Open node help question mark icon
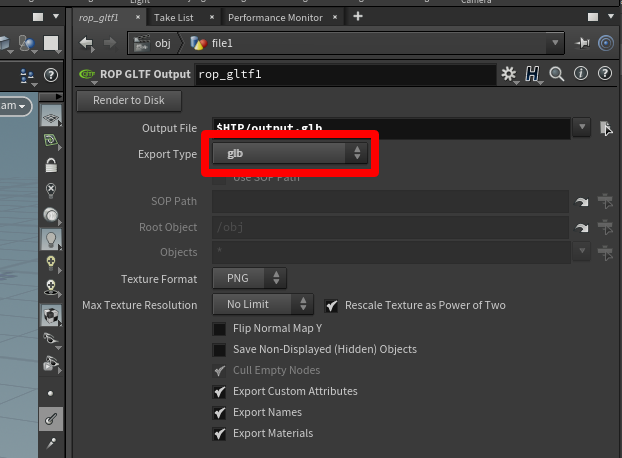This screenshot has width=622, height=458. coord(604,74)
